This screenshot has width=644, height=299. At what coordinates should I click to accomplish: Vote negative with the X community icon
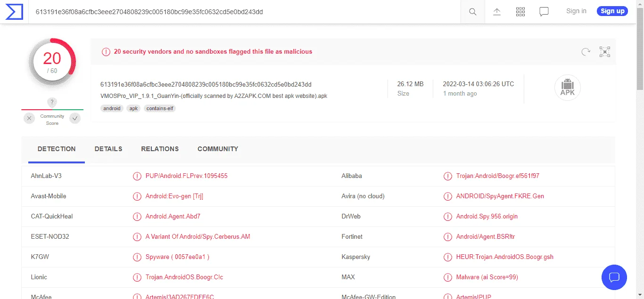click(29, 118)
